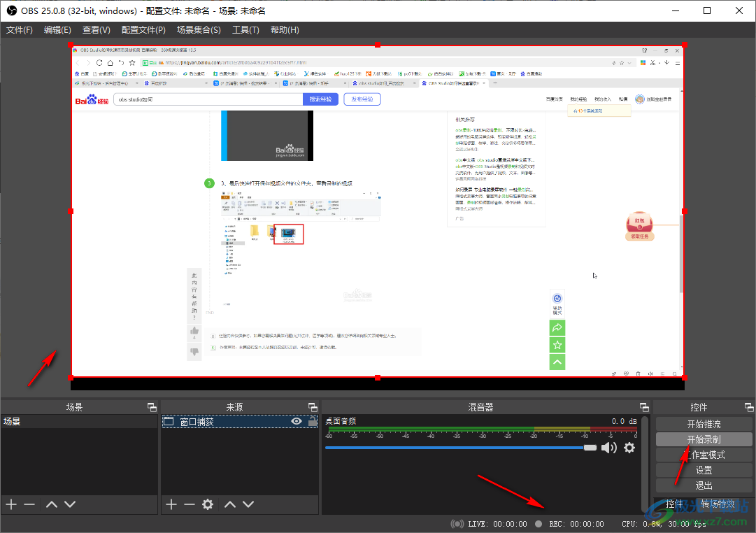Open 桌面音频 audio settings gear

pyautogui.click(x=629, y=448)
